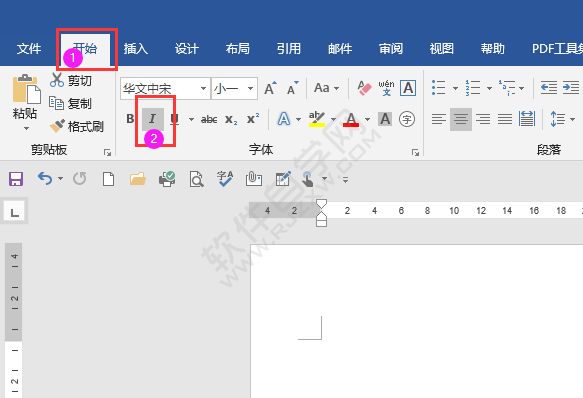
Task: Toggle italic formatting
Action: coord(152,119)
